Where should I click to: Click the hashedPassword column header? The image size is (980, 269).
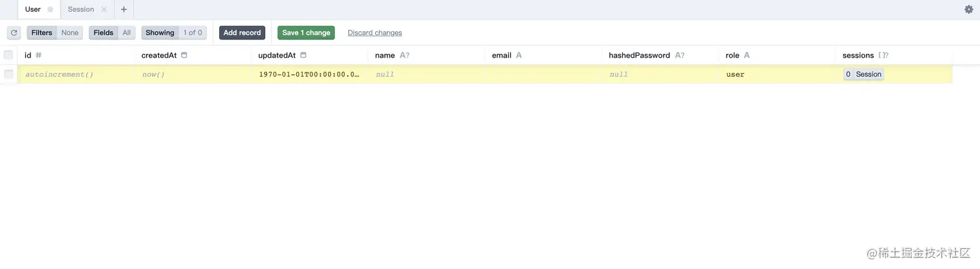[x=660, y=55]
